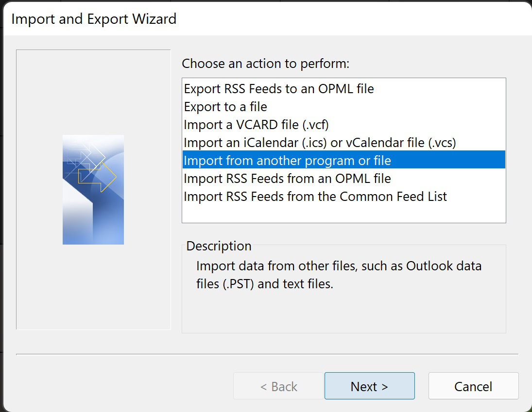Select Import a VCARD file (.vcf)
Viewport: 532px width, 412px height.
(x=256, y=125)
